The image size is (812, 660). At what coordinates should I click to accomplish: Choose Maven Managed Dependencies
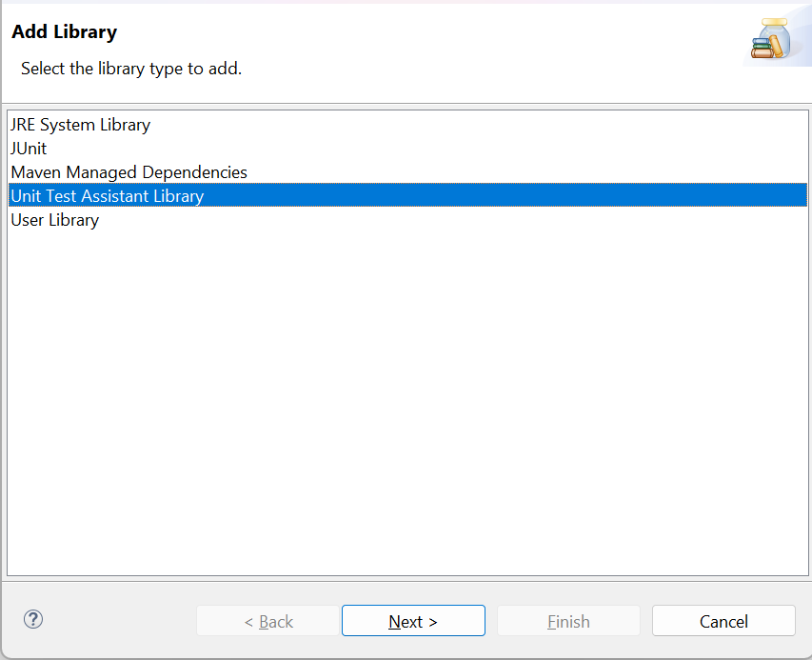(129, 172)
